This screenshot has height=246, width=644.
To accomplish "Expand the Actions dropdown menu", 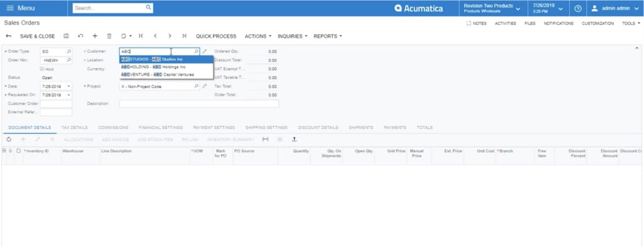I will coord(258,36).
